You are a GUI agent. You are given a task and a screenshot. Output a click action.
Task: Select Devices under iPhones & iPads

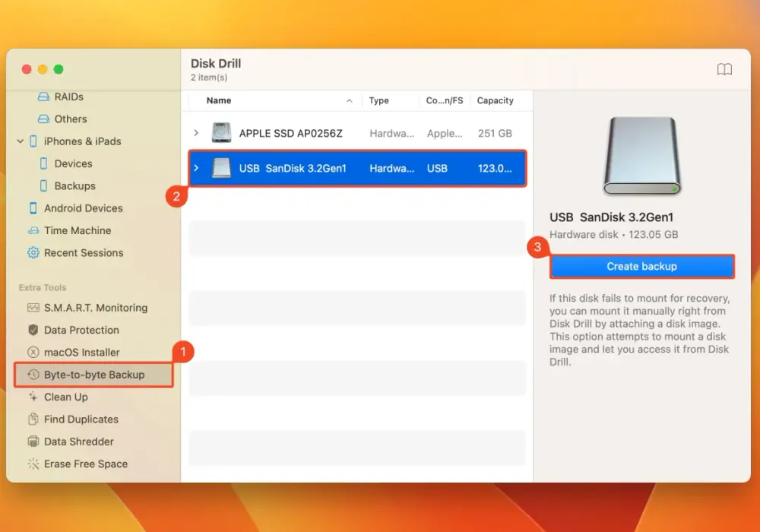point(73,163)
